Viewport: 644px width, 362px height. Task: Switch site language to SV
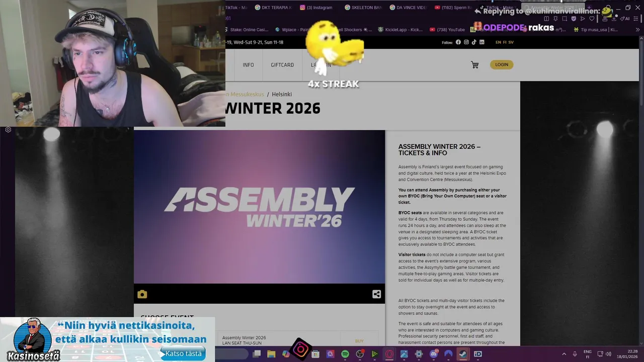(x=511, y=42)
